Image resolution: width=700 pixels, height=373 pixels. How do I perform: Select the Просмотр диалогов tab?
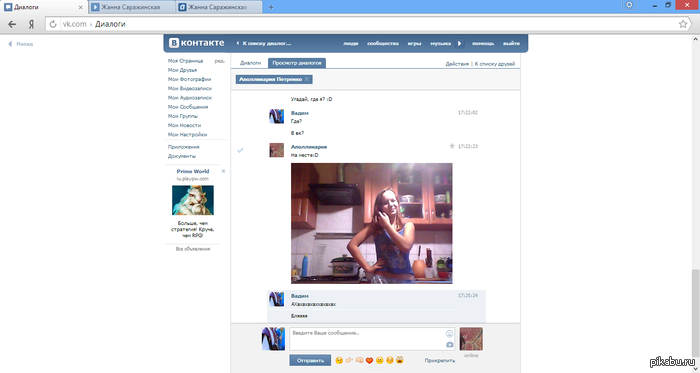297,63
